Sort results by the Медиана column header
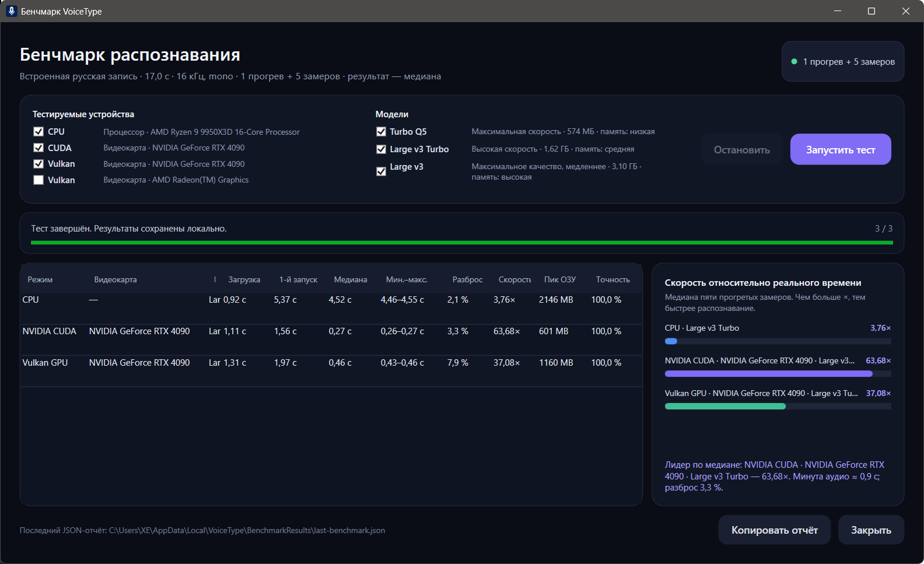Viewport: 924px width, 564px height. pyautogui.click(x=351, y=279)
